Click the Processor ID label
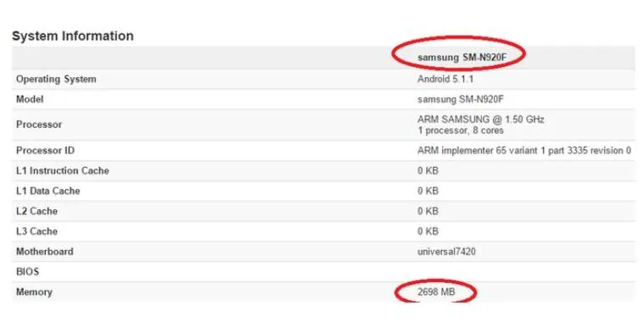Viewport: 644px width, 322px height. tap(45, 151)
